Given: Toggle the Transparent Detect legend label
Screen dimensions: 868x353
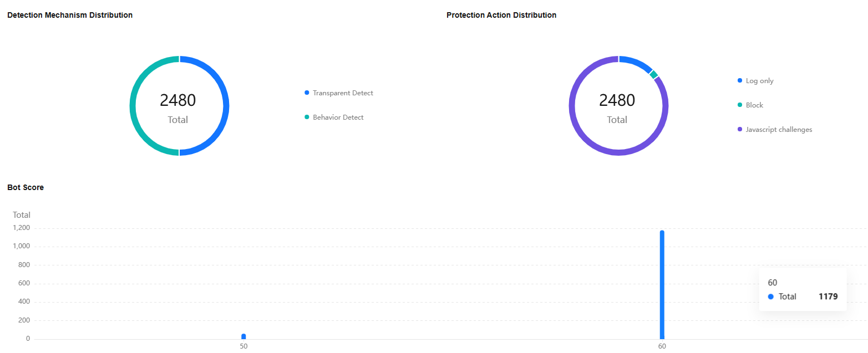Looking at the screenshot, I should pos(343,93).
